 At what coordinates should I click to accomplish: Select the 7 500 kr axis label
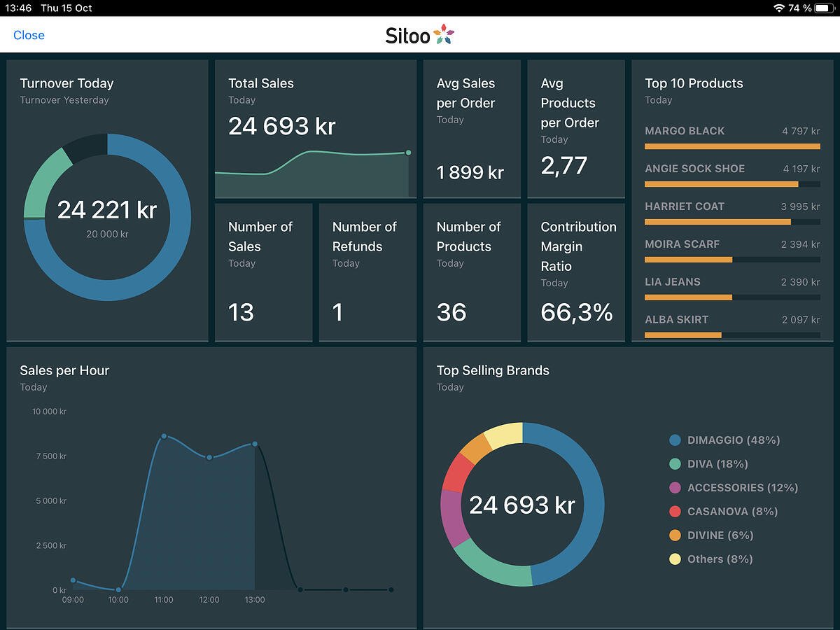51,456
